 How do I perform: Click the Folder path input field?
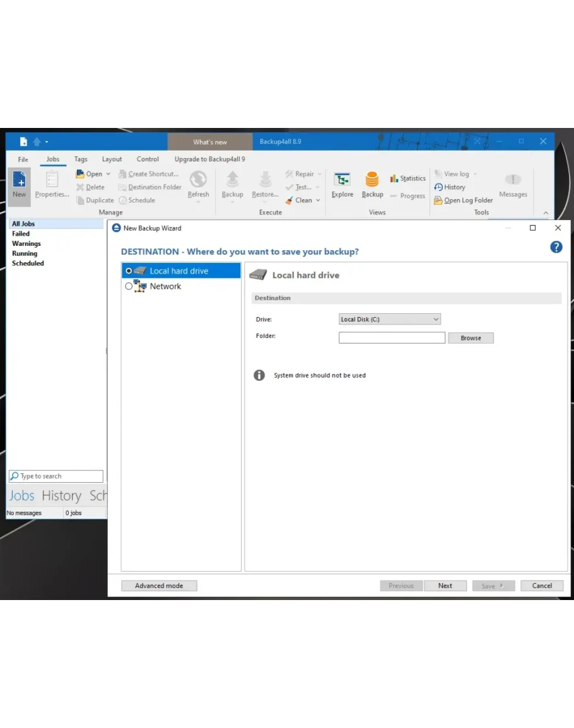coord(392,338)
